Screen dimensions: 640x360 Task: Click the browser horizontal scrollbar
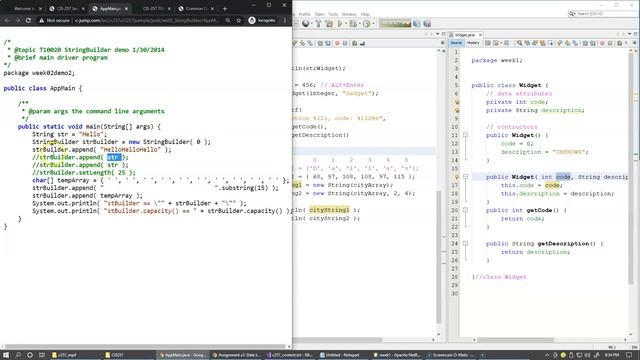point(145,347)
